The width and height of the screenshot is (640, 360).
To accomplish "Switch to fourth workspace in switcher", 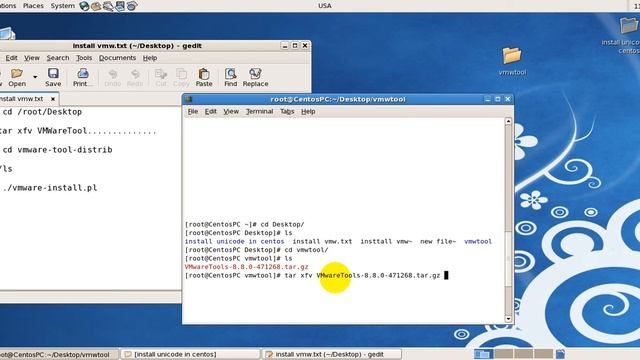I will pyautogui.click(x=544, y=354).
